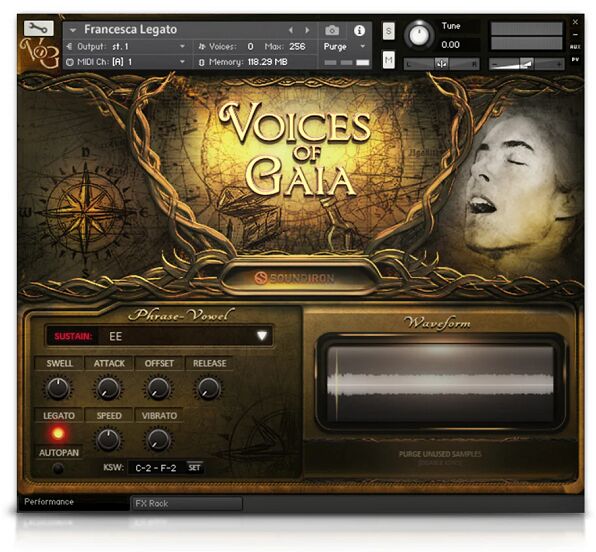
Task: Minimize the instrument view with the minus button
Action: pos(575,35)
